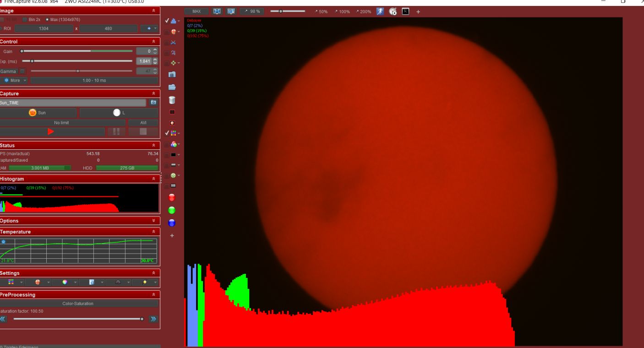Click the histogram bars icon in sidebar

pyautogui.click(x=173, y=21)
